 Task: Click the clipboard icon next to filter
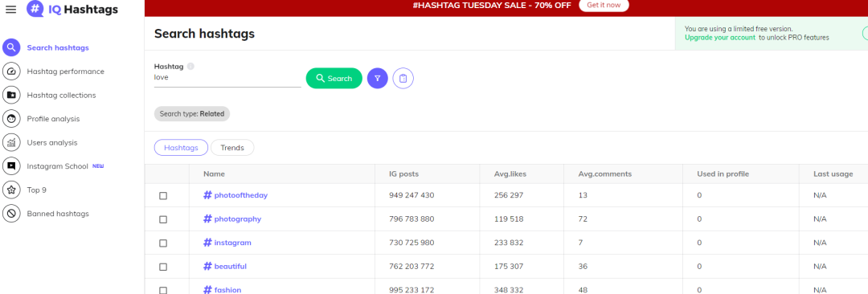point(403,79)
